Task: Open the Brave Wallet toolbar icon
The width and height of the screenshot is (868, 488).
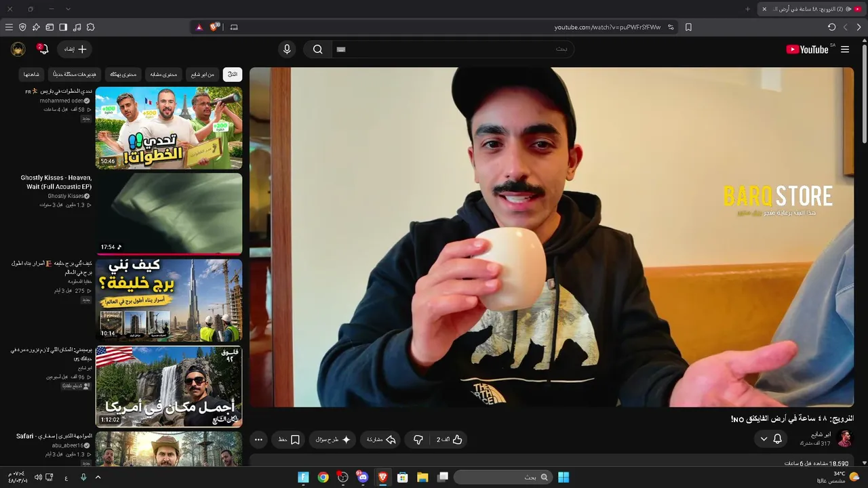Action: click(50, 27)
